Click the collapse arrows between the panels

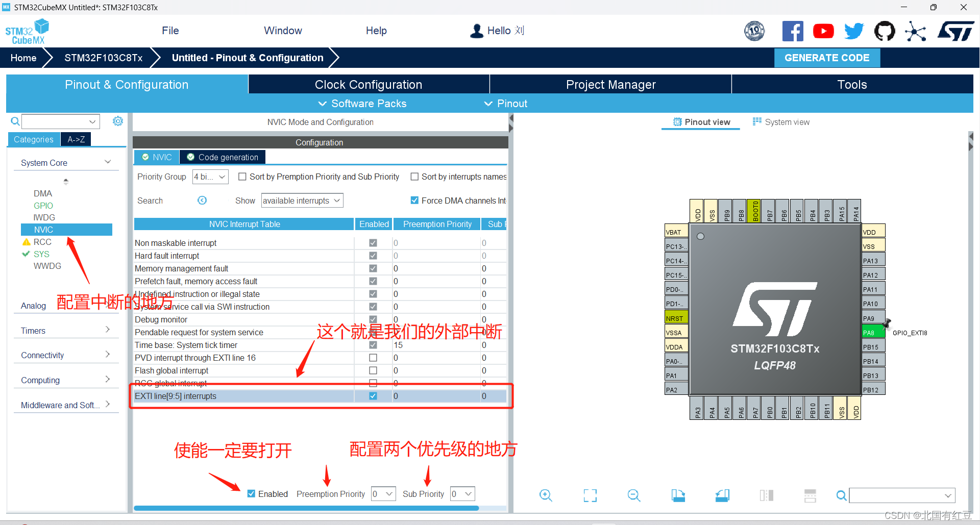[511, 123]
